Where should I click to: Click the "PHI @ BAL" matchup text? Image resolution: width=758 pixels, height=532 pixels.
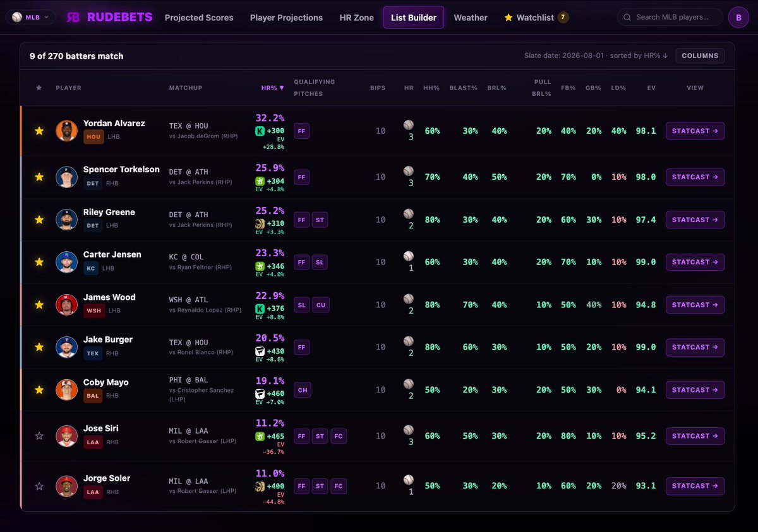pos(189,381)
